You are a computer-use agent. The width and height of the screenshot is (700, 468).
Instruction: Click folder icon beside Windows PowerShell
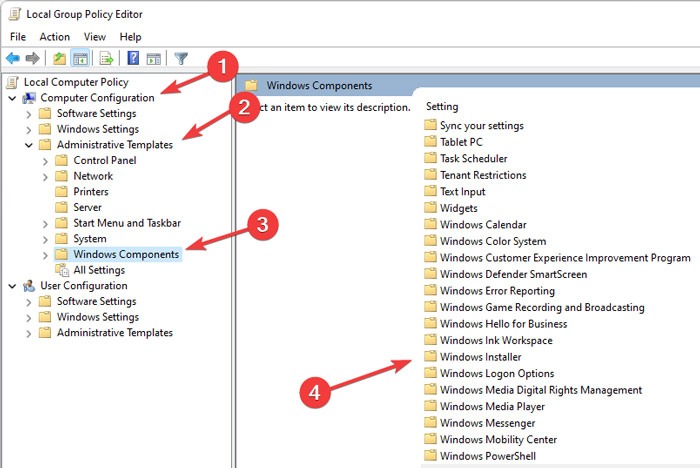[430, 455]
